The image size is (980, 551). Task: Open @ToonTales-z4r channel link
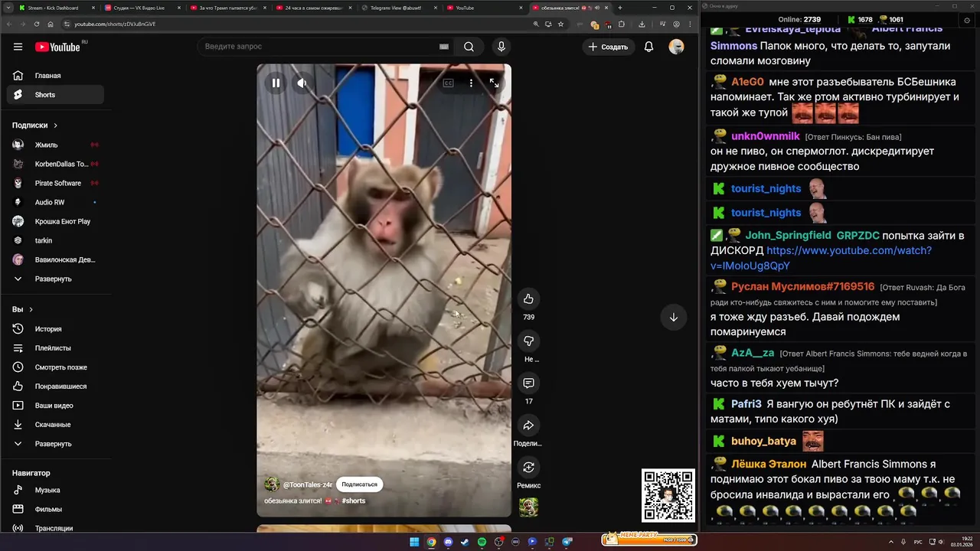point(308,484)
